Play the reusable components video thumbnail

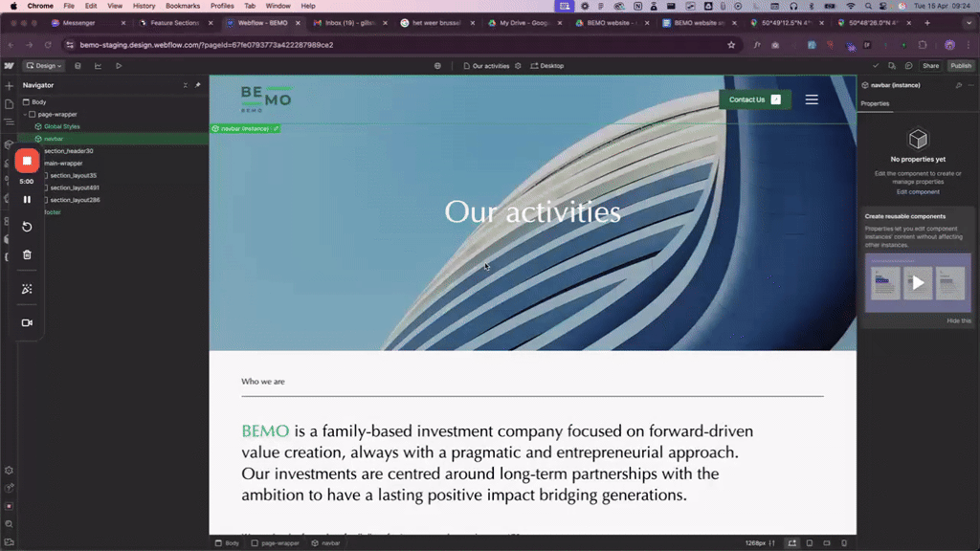pyautogui.click(x=918, y=282)
